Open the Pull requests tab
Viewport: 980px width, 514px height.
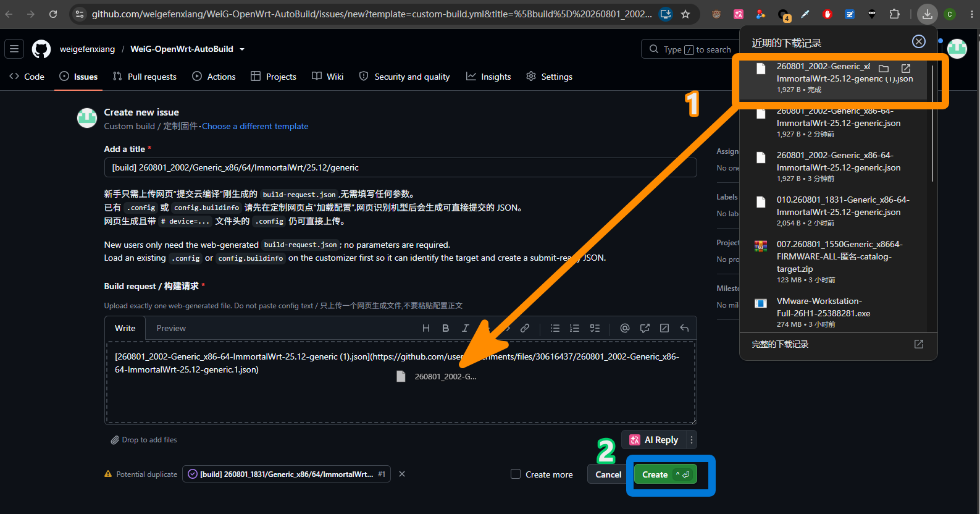[144, 77]
